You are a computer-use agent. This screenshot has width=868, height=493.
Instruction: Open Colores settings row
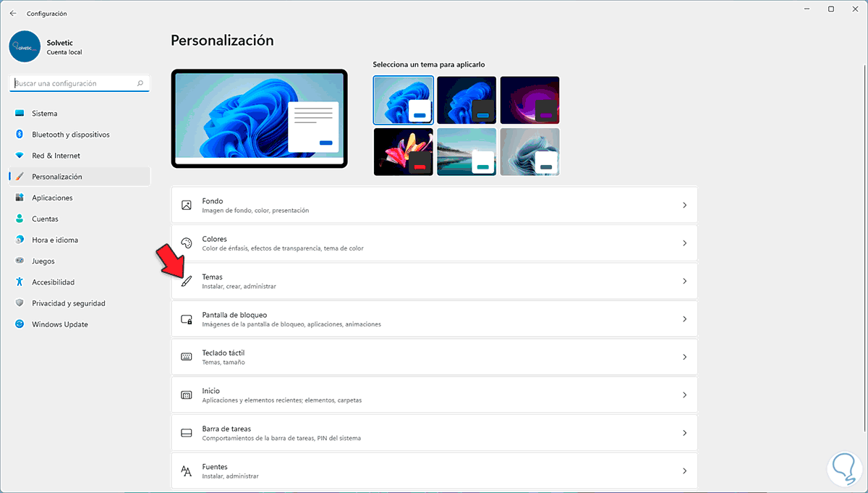pyautogui.click(x=434, y=243)
